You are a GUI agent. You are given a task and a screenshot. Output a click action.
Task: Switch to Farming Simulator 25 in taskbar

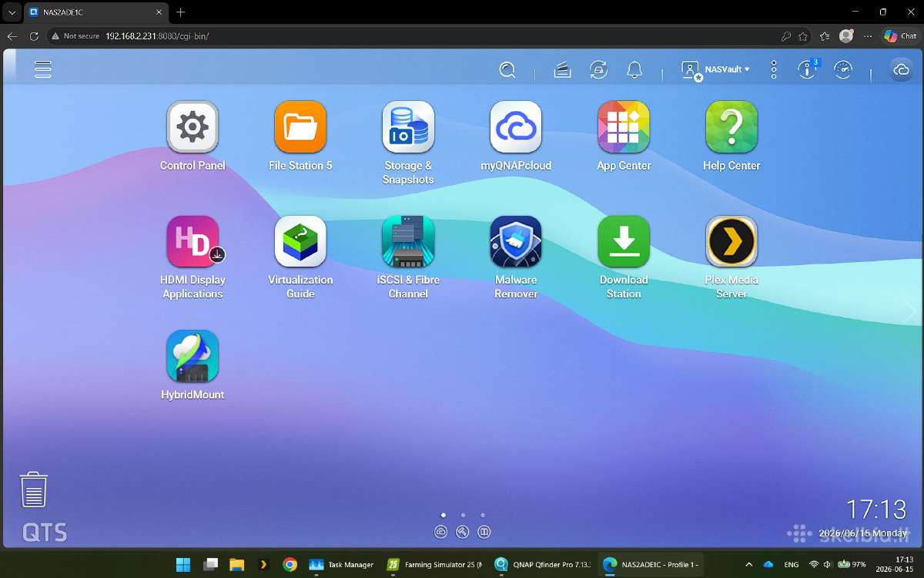coord(434,564)
